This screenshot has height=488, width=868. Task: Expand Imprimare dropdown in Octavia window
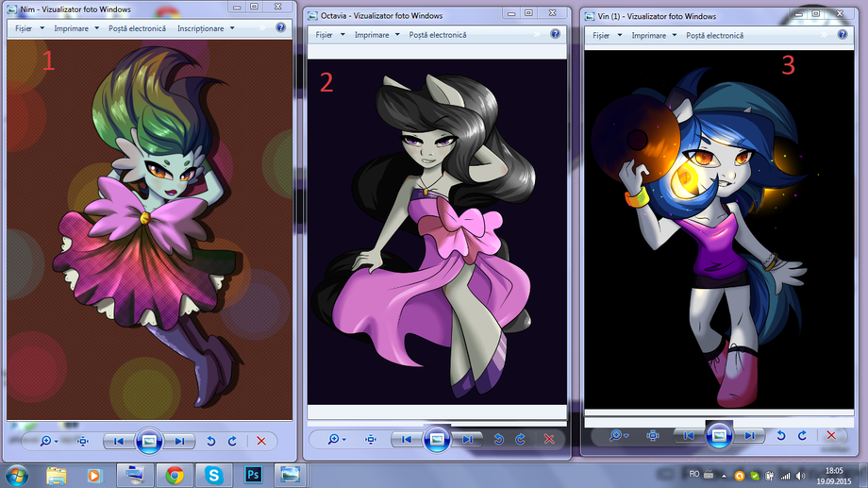(374, 35)
